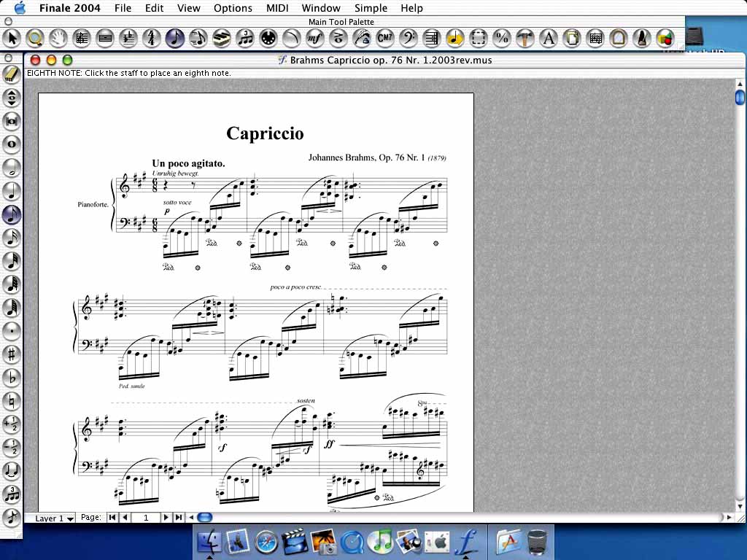Viewport: 747px width, 560px height.
Task: Choose the Tuplet tool in Main Tool Palette
Action: pos(245,38)
